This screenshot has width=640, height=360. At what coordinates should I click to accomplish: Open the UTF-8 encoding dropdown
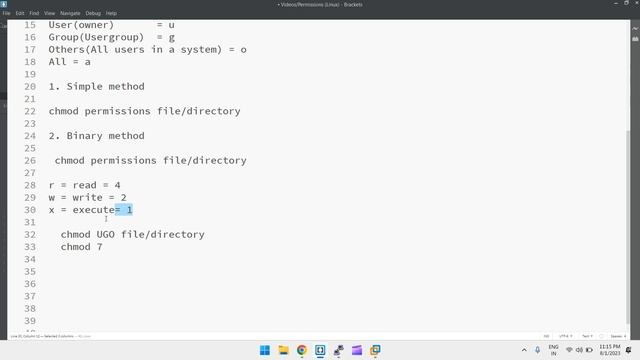click(x=566, y=336)
